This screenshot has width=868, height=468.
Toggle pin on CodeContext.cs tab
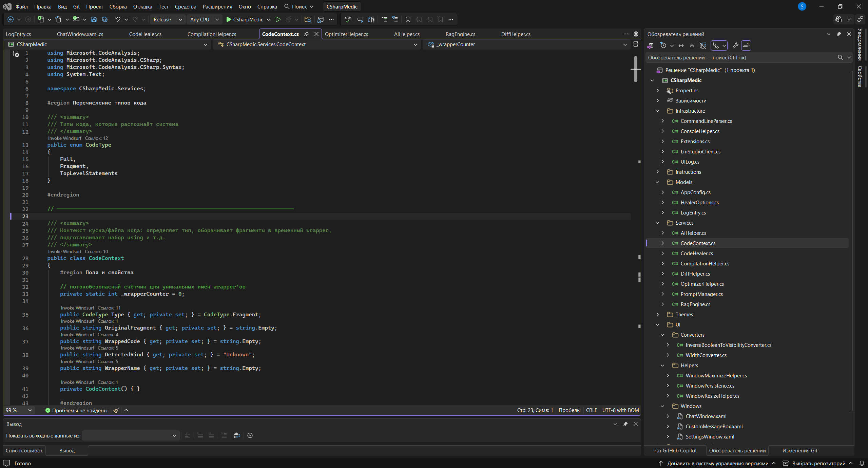(x=306, y=34)
